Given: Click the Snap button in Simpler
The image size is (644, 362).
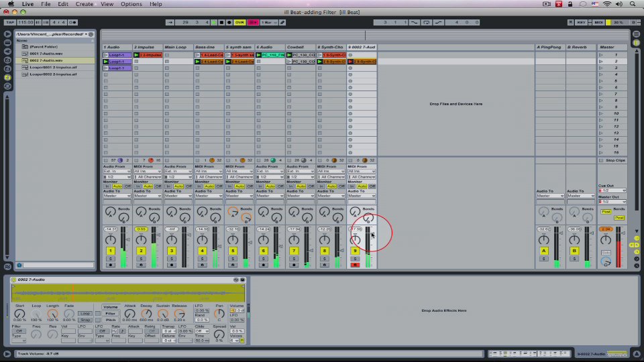Looking at the screenshot, I should point(85,320).
